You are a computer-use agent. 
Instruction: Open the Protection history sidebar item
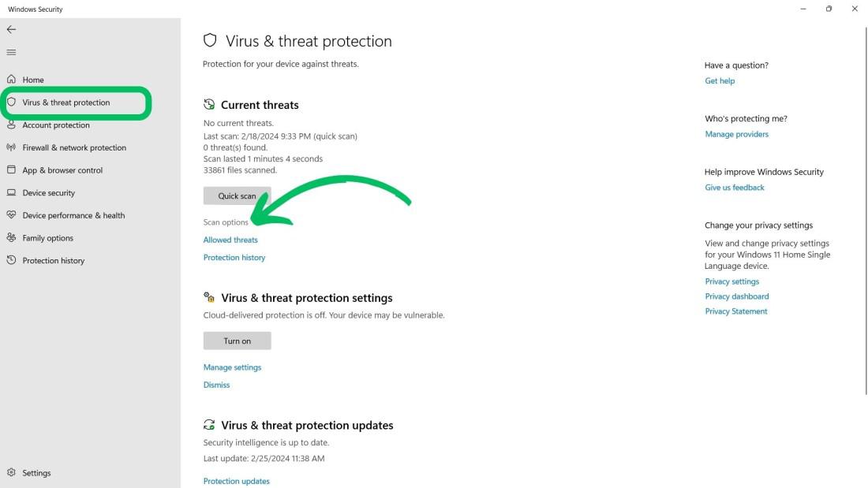[x=53, y=261]
